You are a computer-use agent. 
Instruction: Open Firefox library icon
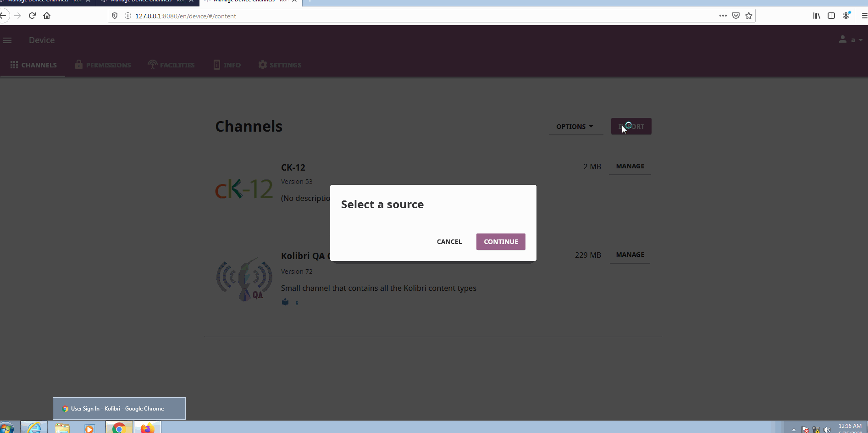(x=817, y=16)
